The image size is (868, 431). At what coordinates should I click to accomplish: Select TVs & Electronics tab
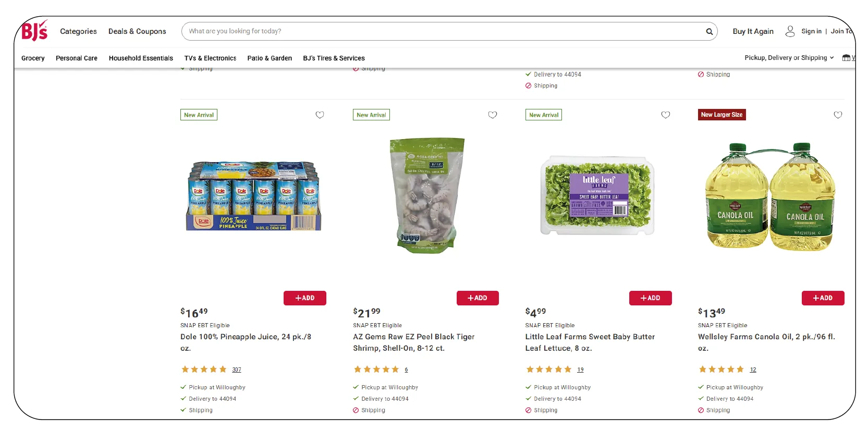pyautogui.click(x=210, y=58)
